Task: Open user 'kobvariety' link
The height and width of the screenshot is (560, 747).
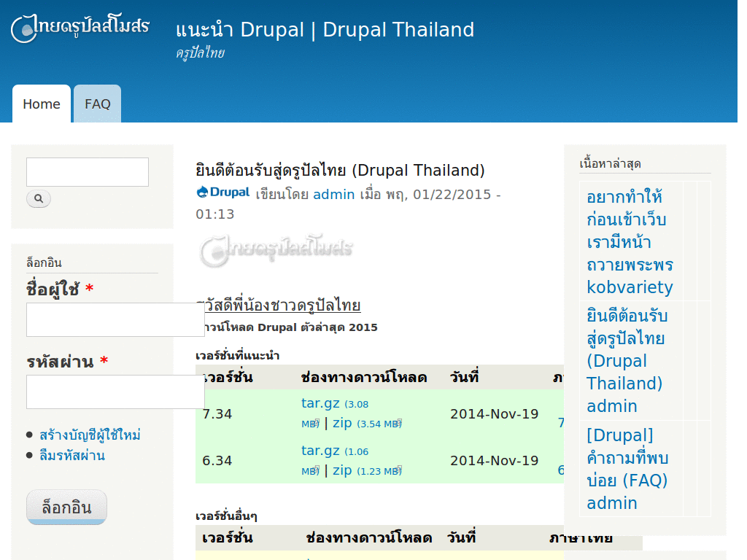Action: tap(630, 287)
